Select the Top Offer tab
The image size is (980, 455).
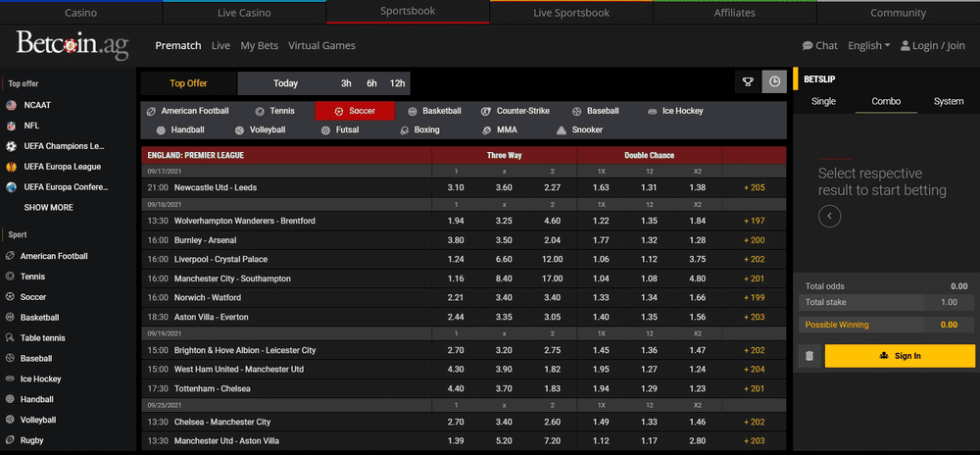point(189,83)
